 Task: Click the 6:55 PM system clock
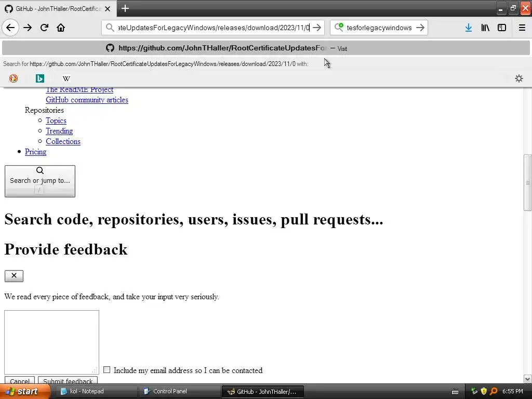point(512,391)
